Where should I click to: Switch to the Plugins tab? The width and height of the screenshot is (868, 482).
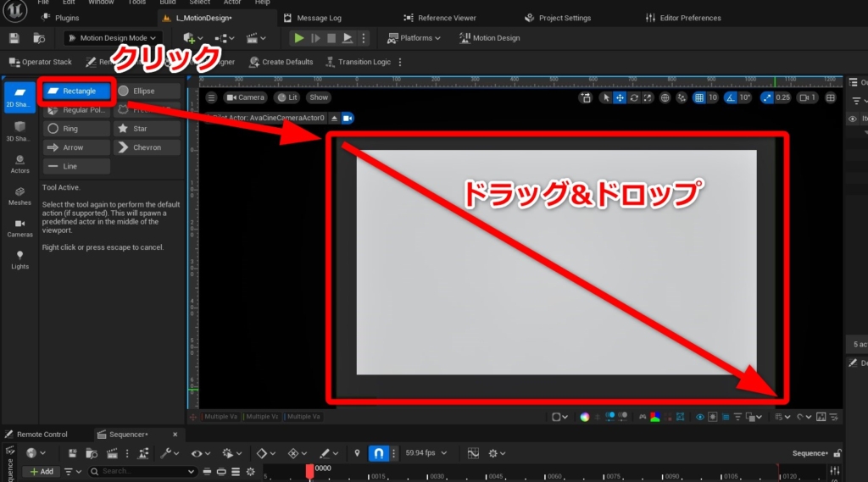[60, 18]
